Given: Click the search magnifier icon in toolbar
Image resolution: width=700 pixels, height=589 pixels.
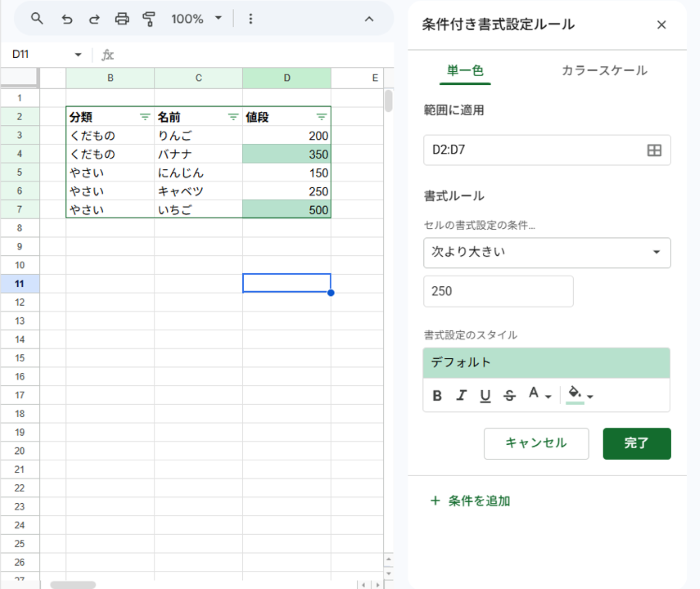Looking at the screenshot, I should [37, 19].
